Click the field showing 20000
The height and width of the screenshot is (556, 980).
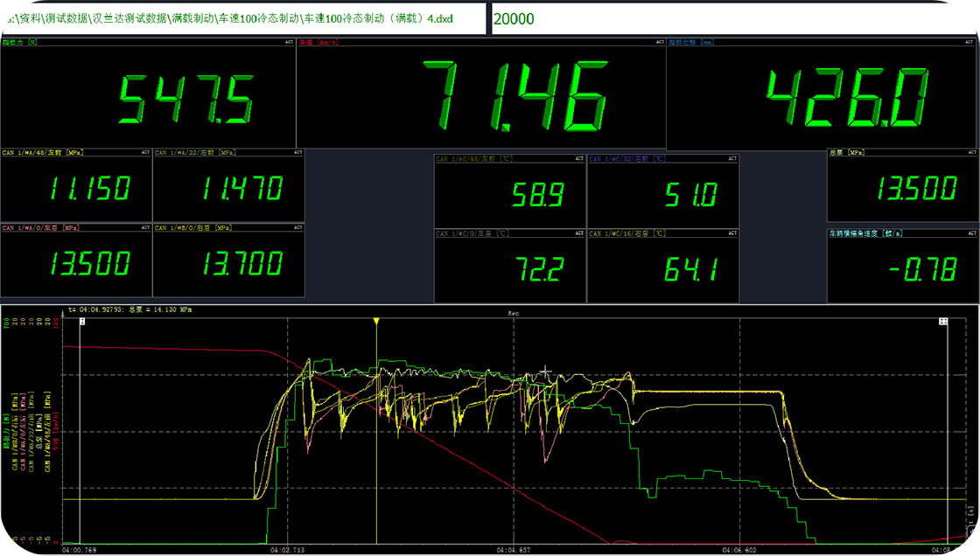point(733,18)
